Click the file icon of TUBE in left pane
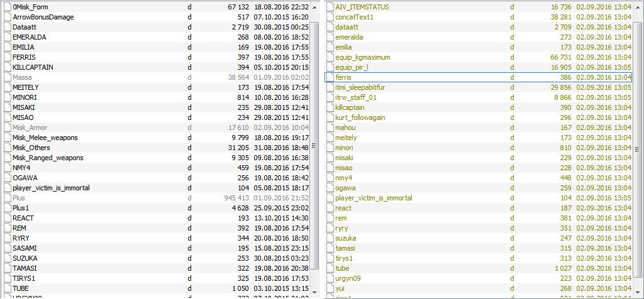Image resolution: width=644 pixels, height=299 pixels. click(6, 288)
